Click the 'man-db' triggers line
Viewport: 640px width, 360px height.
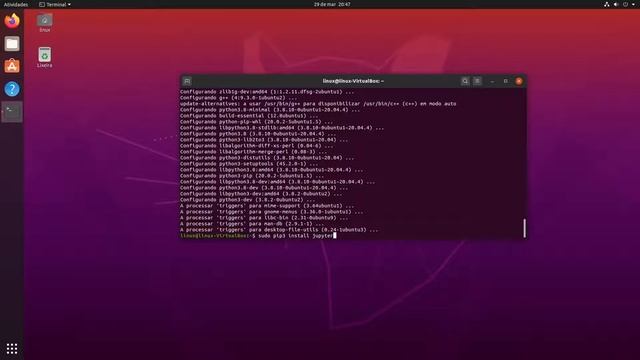252,224
